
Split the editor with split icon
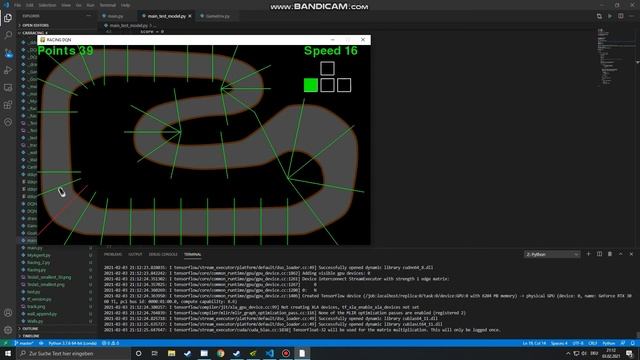point(620,16)
